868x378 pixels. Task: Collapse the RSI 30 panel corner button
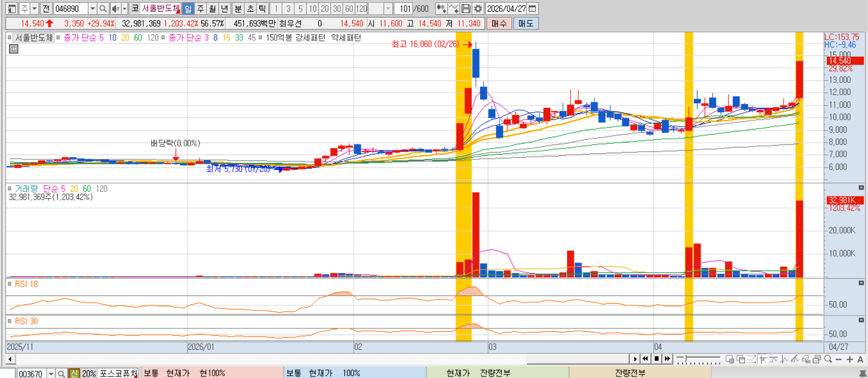point(861,321)
